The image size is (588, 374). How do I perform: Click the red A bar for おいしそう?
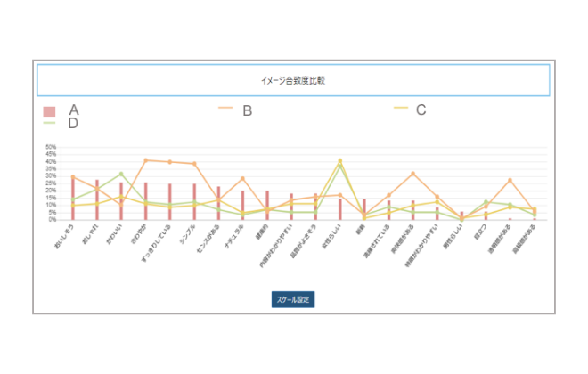[x=72, y=199]
